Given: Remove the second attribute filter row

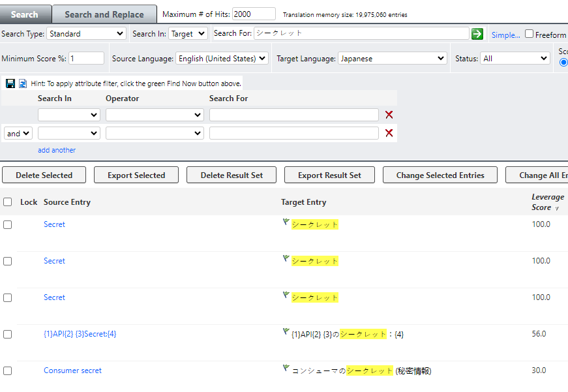Looking at the screenshot, I should (389, 132).
